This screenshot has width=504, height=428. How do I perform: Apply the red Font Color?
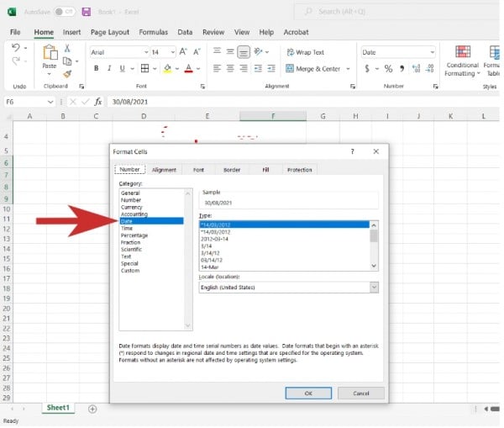189,68
